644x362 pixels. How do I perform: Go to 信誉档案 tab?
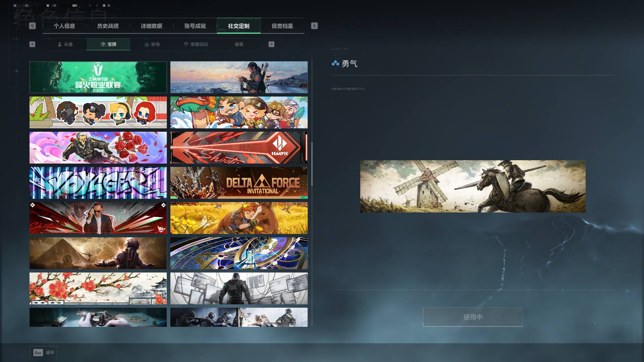click(282, 26)
